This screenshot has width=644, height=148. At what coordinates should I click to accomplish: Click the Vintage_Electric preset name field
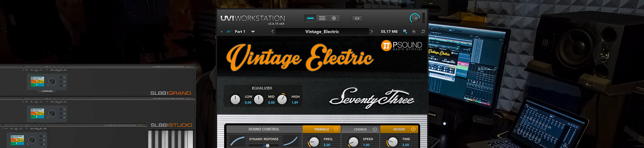coord(322,32)
